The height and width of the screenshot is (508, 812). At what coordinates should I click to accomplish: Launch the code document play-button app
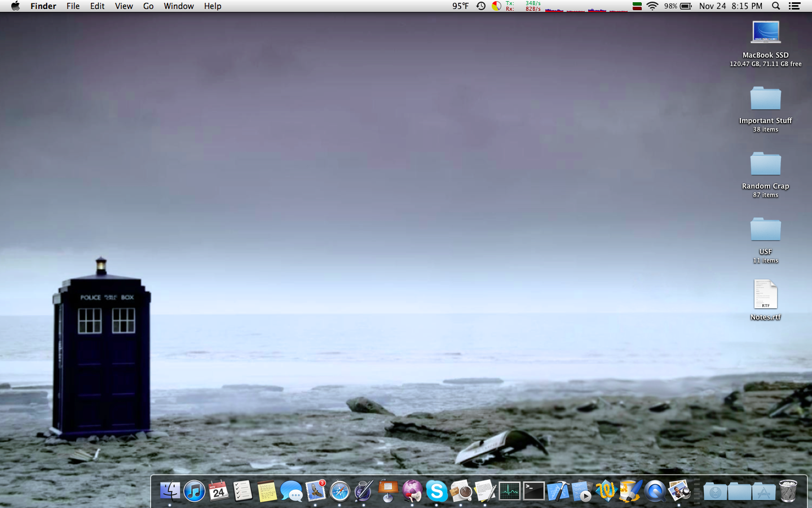click(582, 491)
